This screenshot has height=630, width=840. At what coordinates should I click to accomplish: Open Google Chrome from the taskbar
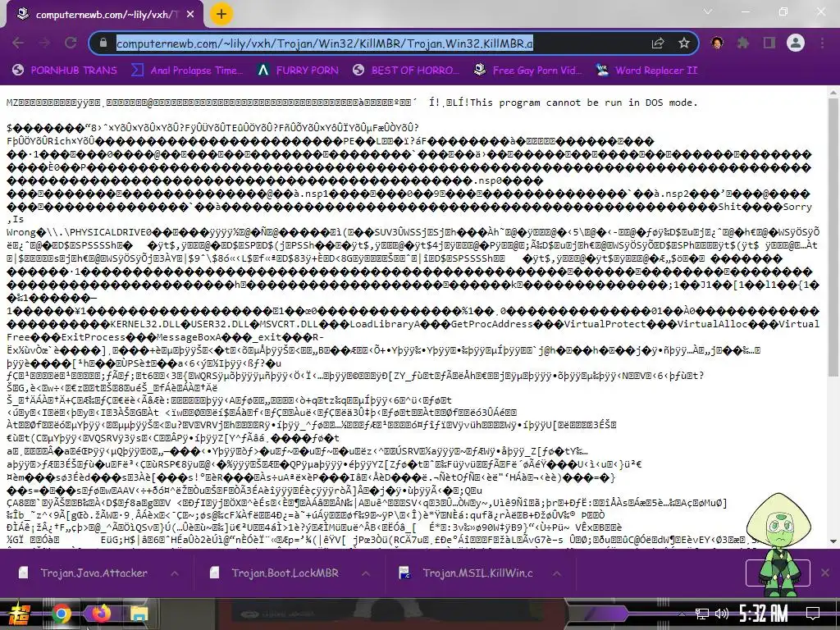(x=61, y=614)
